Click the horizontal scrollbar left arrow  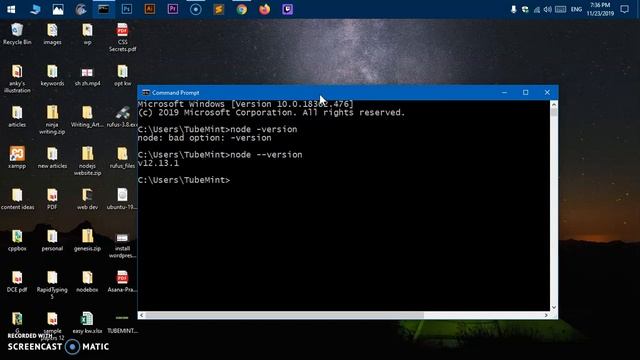pos(142,315)
